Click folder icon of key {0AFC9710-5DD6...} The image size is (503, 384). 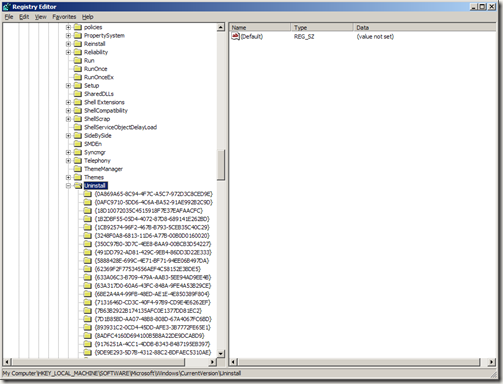87,202
